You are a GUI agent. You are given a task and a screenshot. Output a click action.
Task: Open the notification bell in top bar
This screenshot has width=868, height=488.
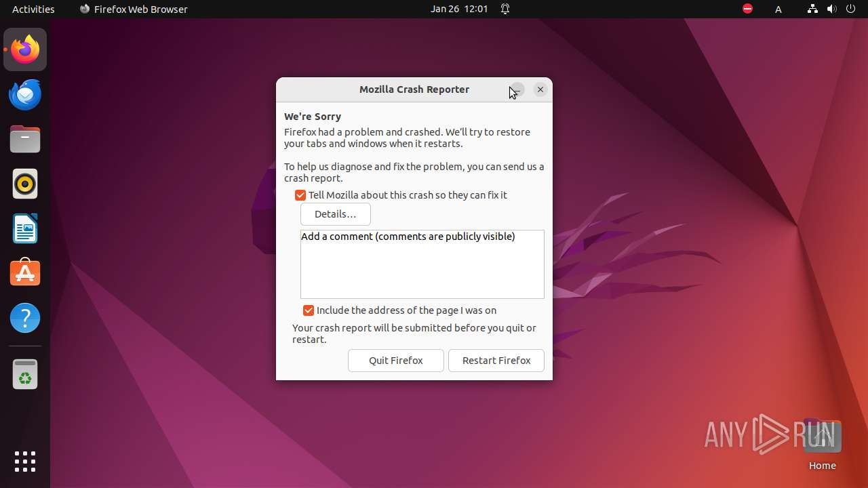pos(505,9)
